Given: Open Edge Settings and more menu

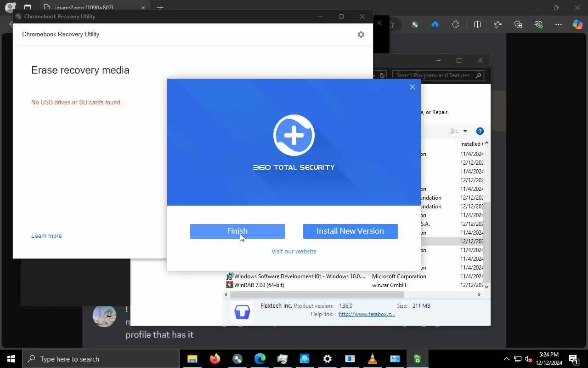Looking at the screenshot, I should tap(559, 24).
